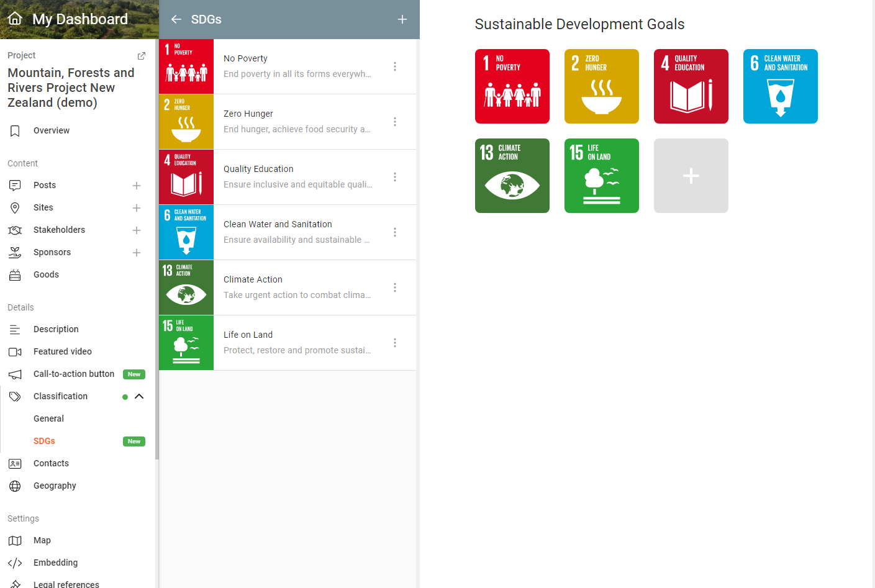Select General under Classification
Screen dimensions: 875x588
pyautogui.click(x=48, y=418)
